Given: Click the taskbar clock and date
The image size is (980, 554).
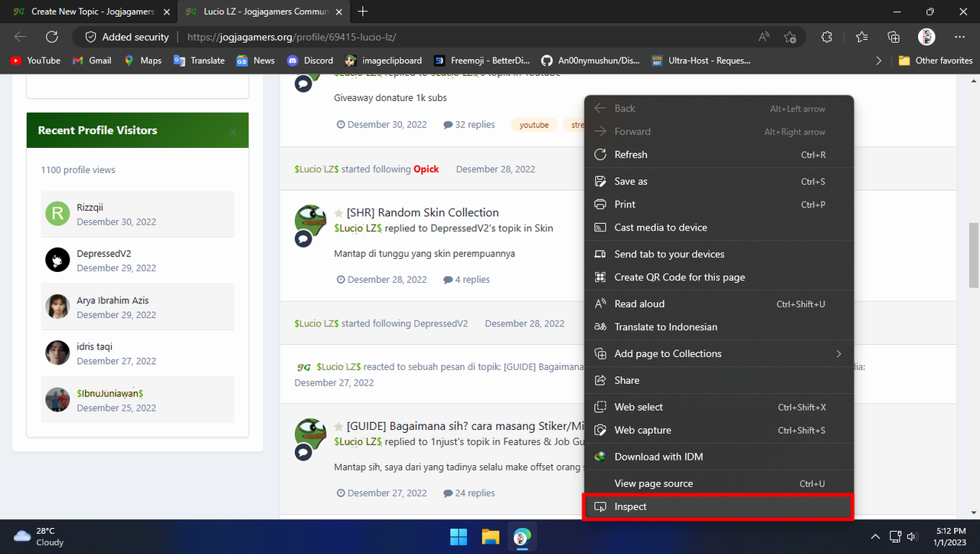Looking at the screenshot, I should (x=950, y=536).
